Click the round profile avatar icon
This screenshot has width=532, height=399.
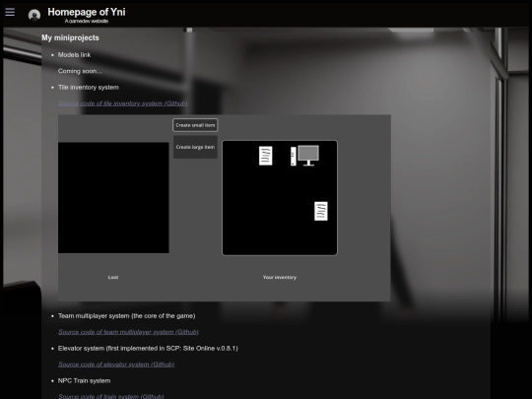[34, 15]
